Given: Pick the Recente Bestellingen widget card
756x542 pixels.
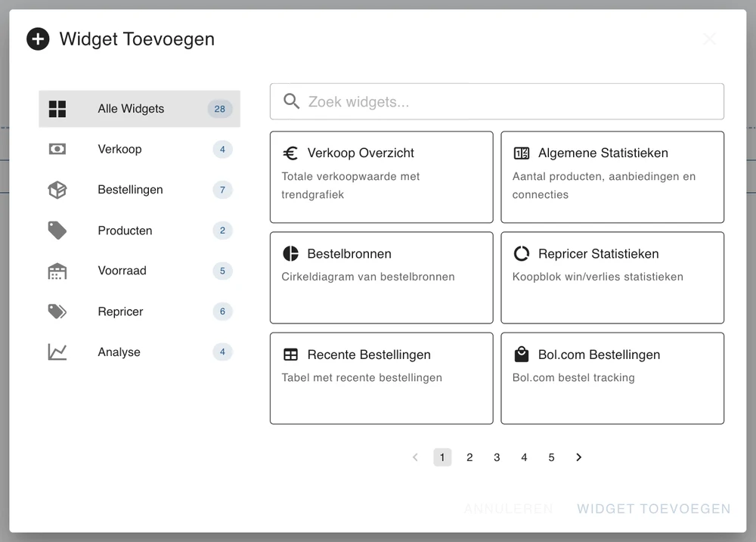Looking at the screenshot, I should [381, 379].
